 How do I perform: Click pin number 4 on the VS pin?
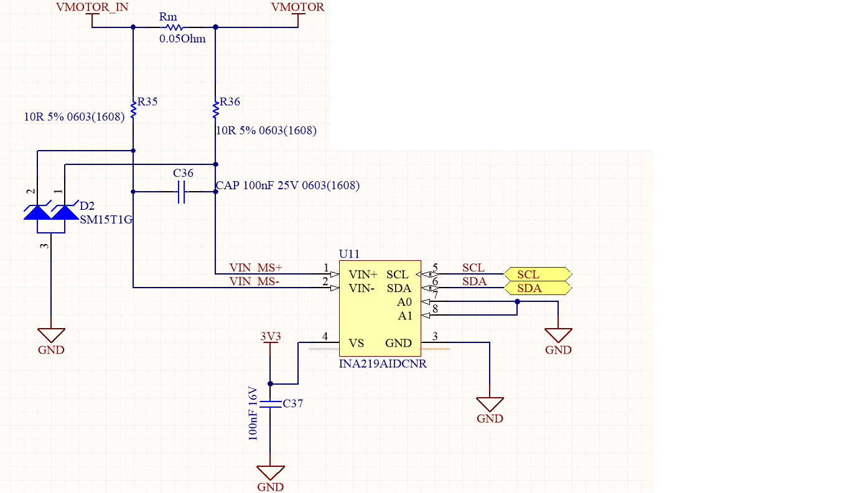click(325, 336)
